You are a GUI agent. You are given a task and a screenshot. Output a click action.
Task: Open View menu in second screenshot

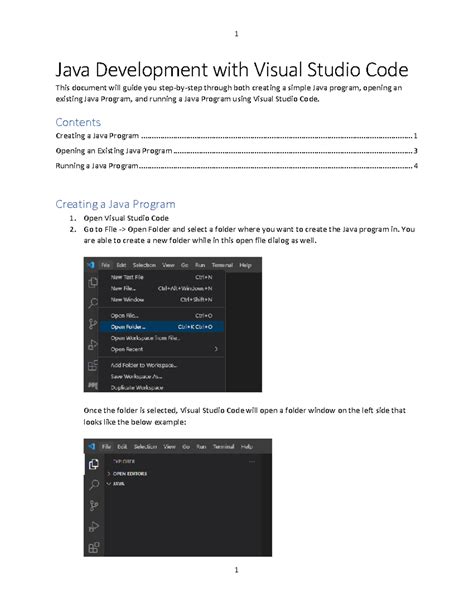click(169, 446)
